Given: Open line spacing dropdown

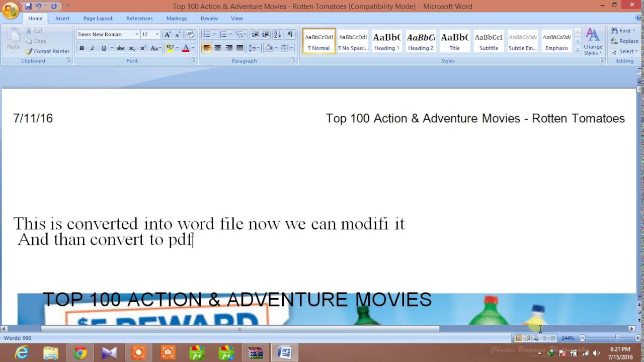Looking at the screenshot, I should (x=255, y=48).
